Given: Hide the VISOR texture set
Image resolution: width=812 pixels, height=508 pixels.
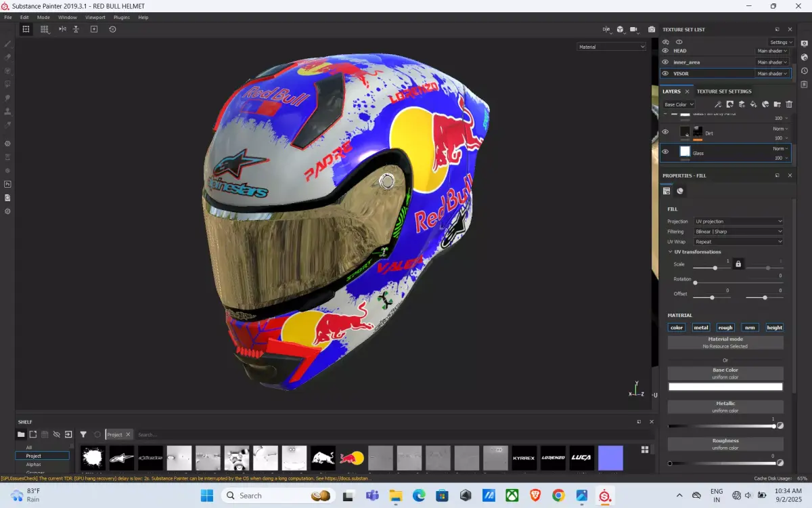Looking at the screenshot, I should pos(665,73).
